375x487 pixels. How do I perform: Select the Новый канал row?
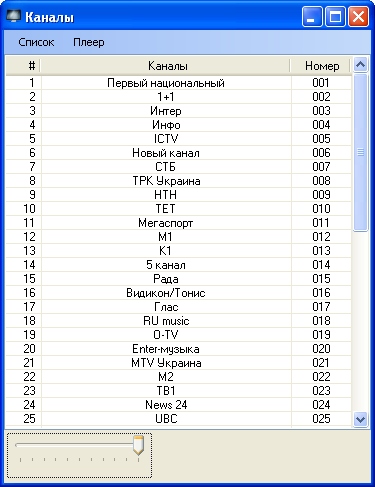click(x=179, y=153)
